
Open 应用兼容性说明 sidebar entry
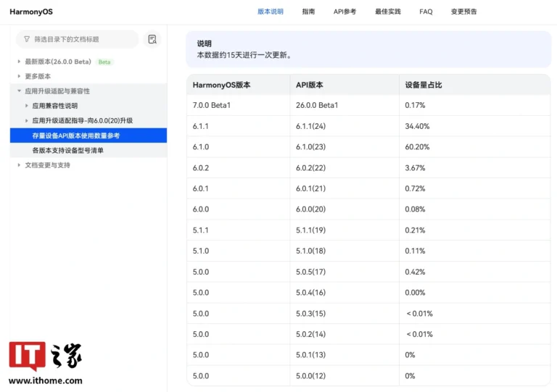(x=54, y=106)
